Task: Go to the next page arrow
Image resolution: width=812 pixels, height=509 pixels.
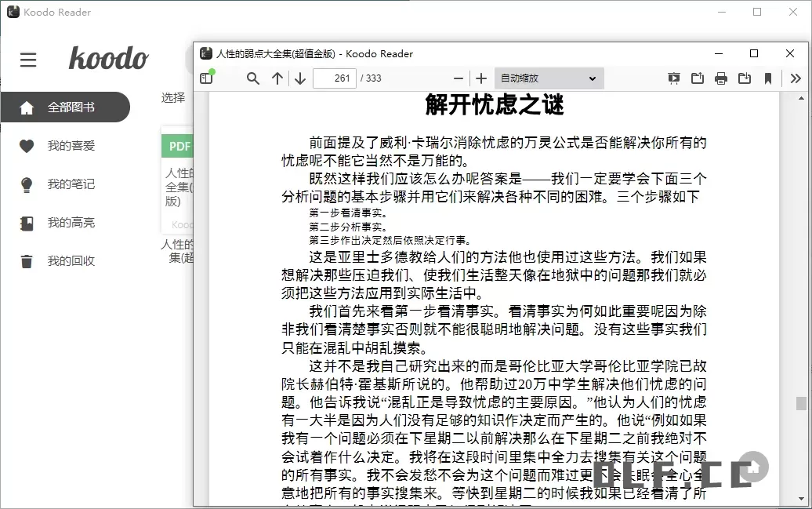Action: pos(300,78)
